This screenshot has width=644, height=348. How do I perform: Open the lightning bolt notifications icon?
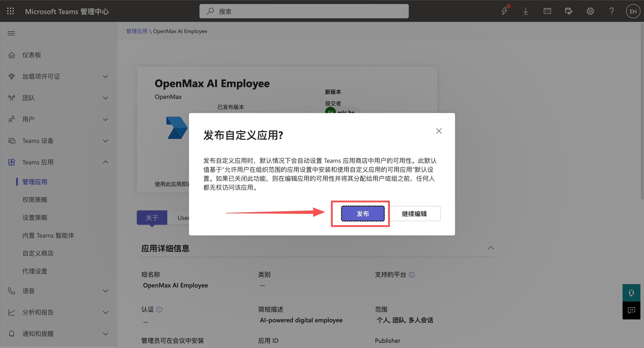pos(504,11)
